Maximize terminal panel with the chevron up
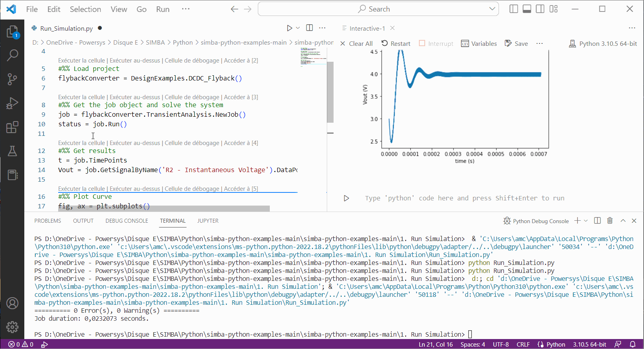 623,221
